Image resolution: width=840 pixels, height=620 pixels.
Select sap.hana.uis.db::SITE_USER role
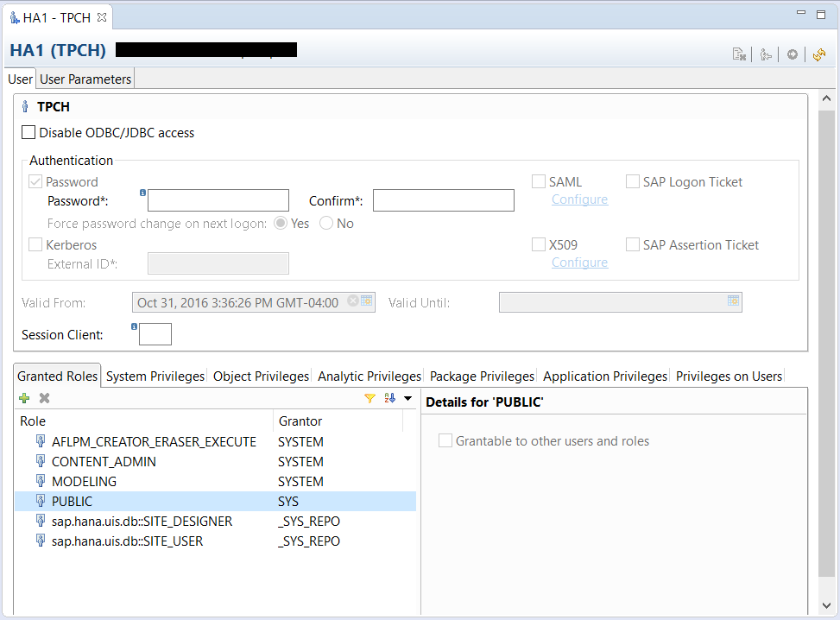click(215, 541)
